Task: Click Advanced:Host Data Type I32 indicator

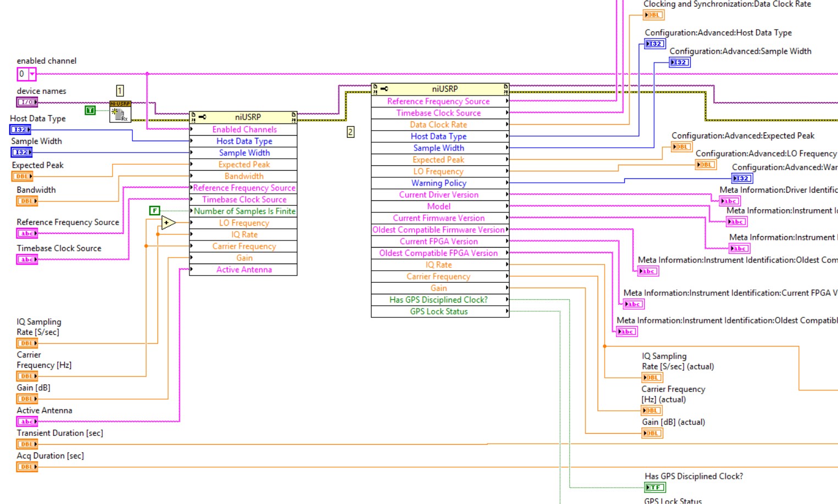Action: [655, 43]
